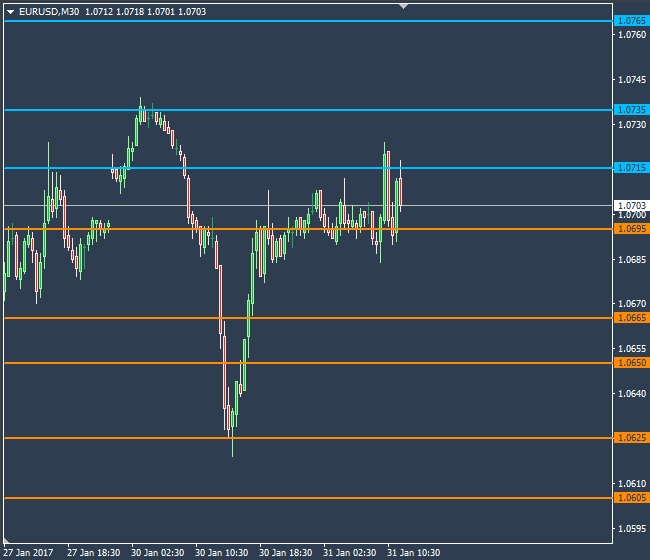
Task: Select the orange 1.0695 price tag
Action: 630,229
